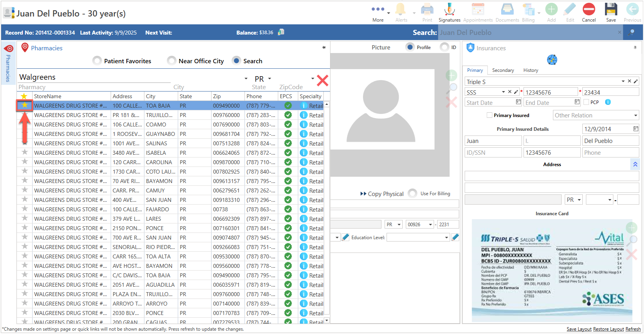Switch to the Secondary insurance tab
The height and width of the screenshot is (335, 644).
pyautogui.click(x=503, y=70)
